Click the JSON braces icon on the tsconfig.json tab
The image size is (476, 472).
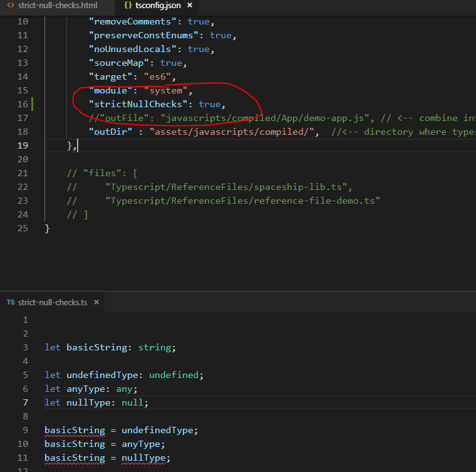(128, 6)
